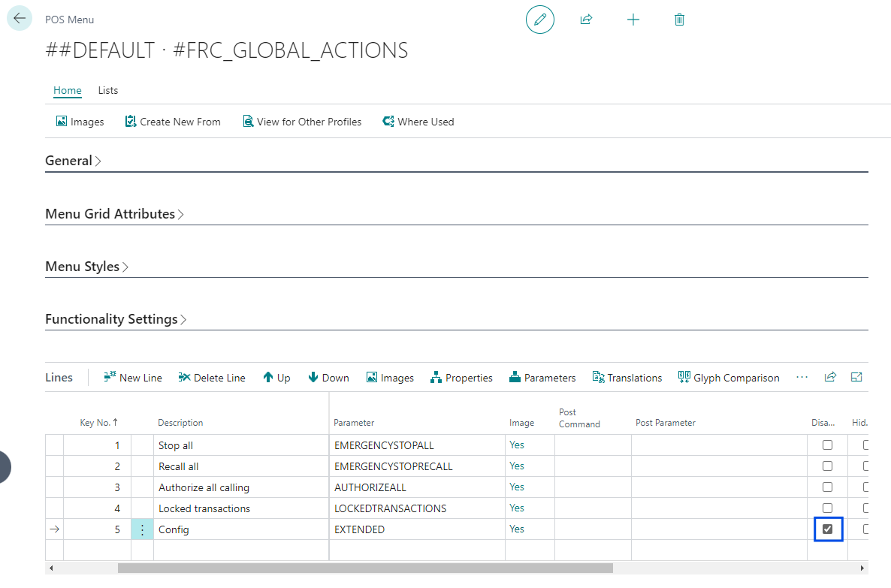
Task: Click Create New From button
Action: tap(173, 122)
